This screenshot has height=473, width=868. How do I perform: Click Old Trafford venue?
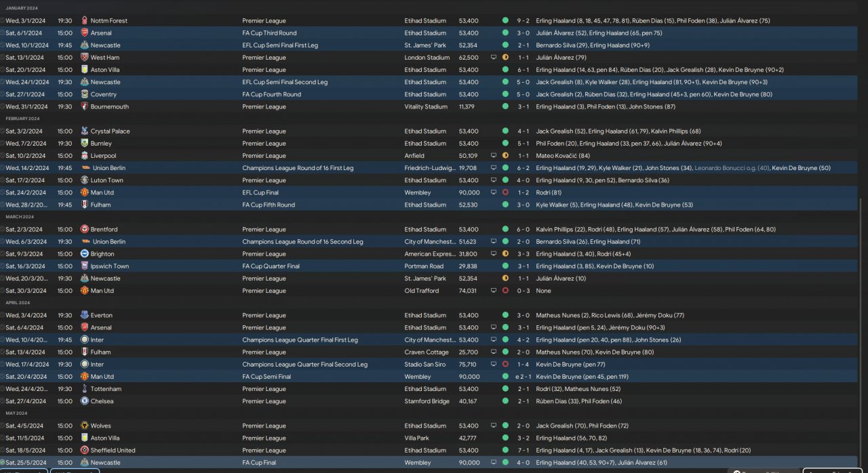[422, 291]
